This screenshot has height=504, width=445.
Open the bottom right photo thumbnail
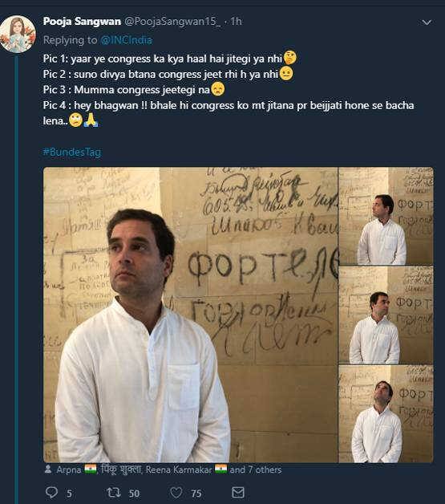[386, 414]
